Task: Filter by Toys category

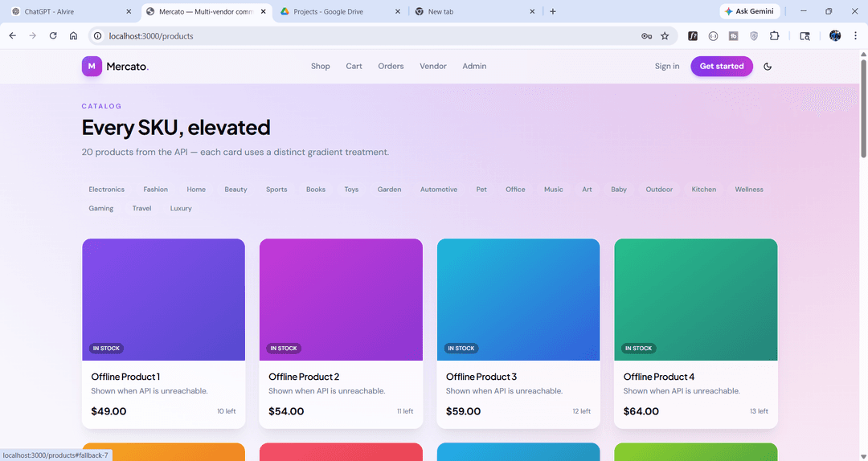Action: click(351, 190)
